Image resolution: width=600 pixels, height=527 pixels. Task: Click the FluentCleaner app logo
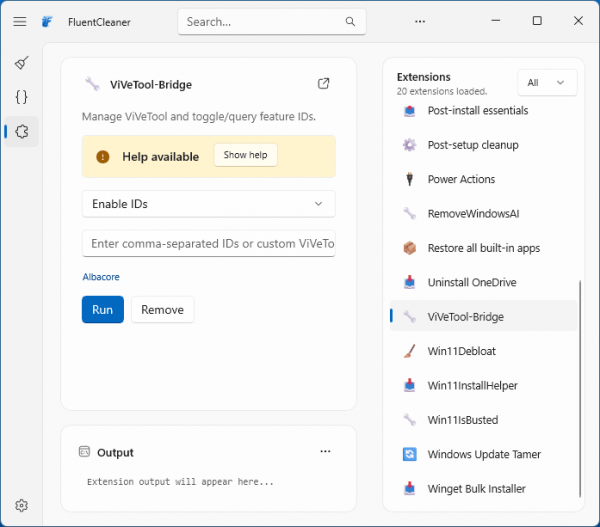47,21
